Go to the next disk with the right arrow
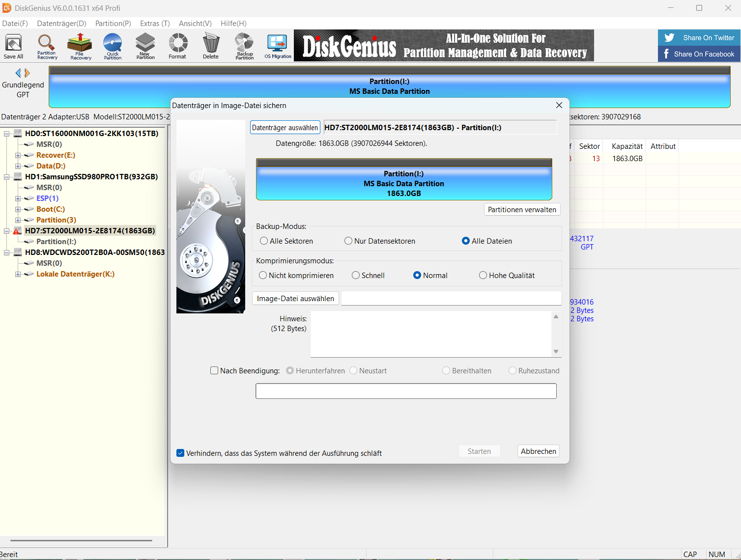The image size is (741, 560). coord(28,73)
